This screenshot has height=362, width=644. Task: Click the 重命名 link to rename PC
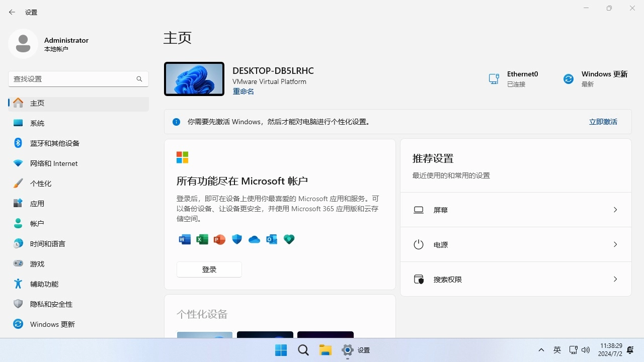click(243, 92)
